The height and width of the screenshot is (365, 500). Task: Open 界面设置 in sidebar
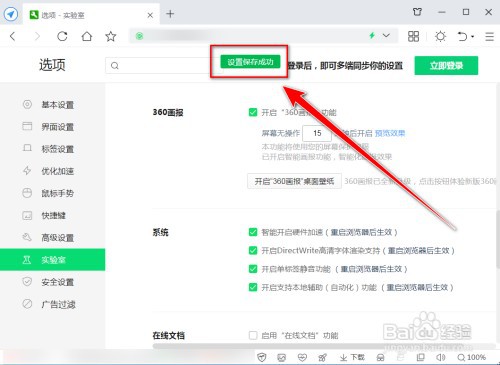pyautogui.click(x=52, y=127)
